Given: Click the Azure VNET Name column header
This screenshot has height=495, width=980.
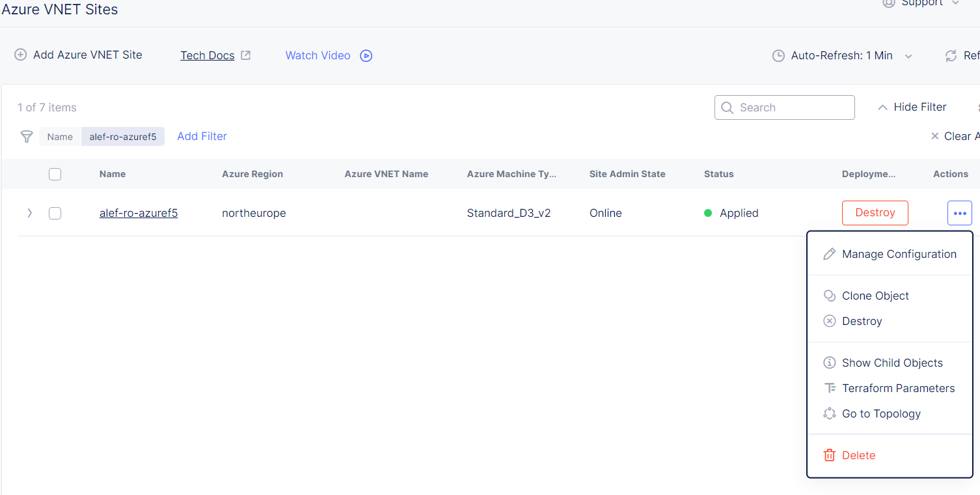Looking at the screenshot, I should click(x=387, y=174).
